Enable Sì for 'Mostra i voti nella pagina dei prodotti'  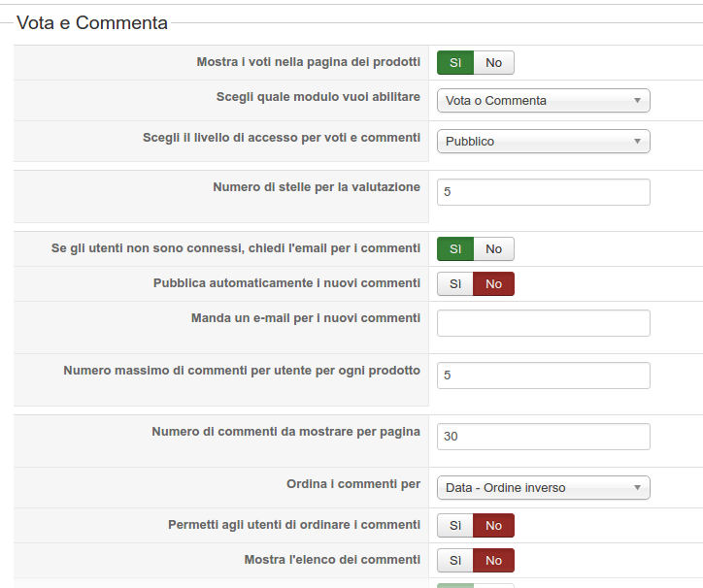coord(455,63)
